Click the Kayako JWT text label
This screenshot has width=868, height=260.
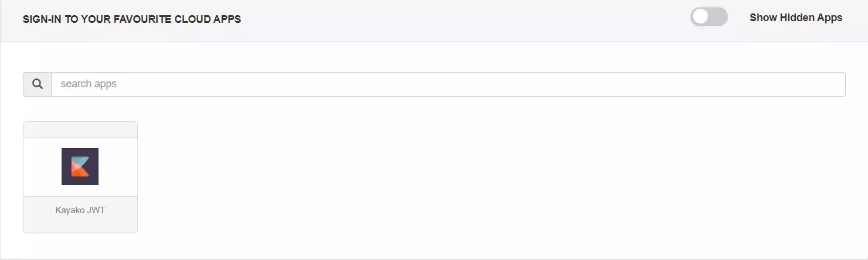[x=80, y=210]
